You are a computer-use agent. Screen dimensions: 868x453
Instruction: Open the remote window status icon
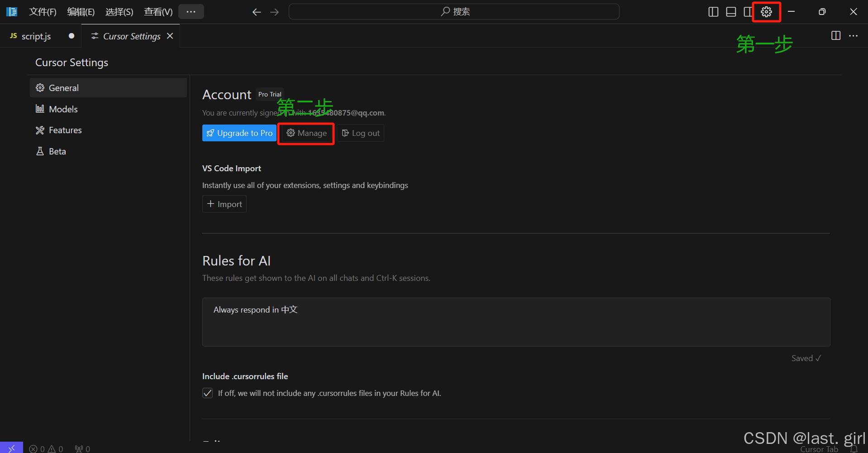11,448
